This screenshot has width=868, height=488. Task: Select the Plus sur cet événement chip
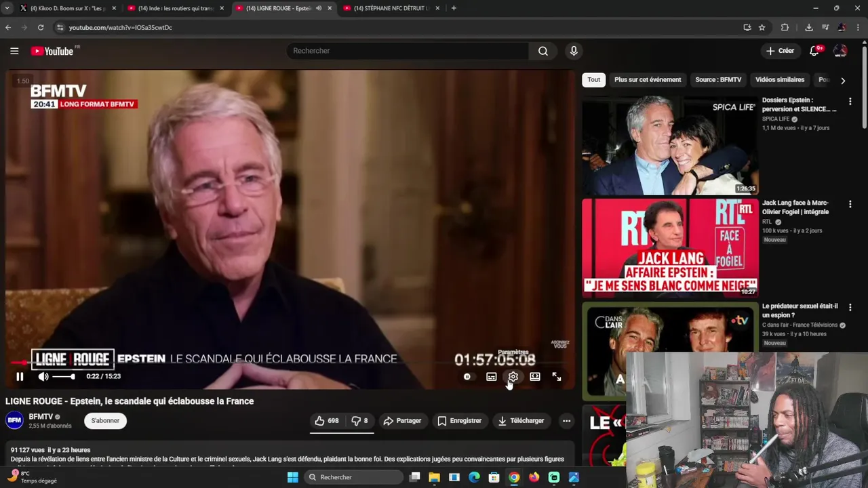point(648,80)
